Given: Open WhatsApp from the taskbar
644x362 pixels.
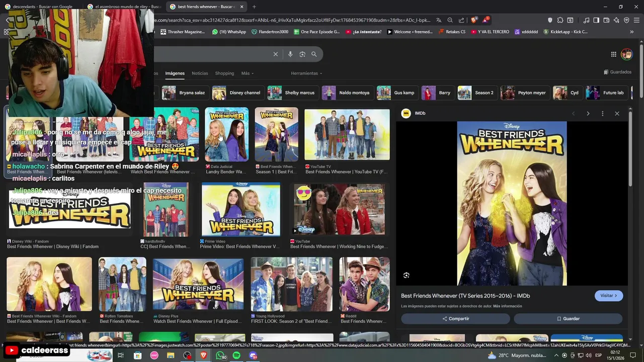Looking at the screenshot, I should pos(220,355).
